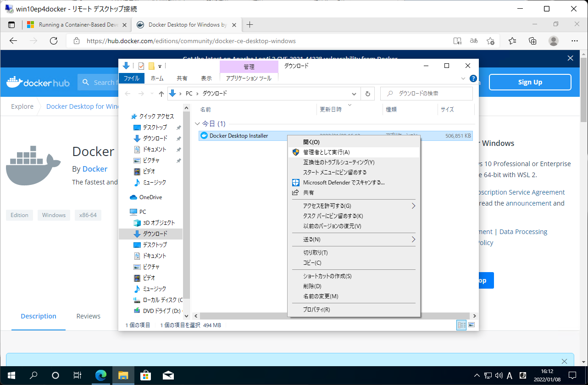
Task: Open Collections in the Edge toolbar
Action: 532,41
